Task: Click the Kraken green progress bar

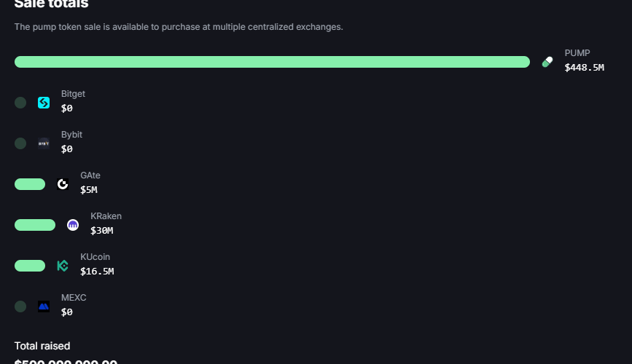Action: (x=35, y=225)
